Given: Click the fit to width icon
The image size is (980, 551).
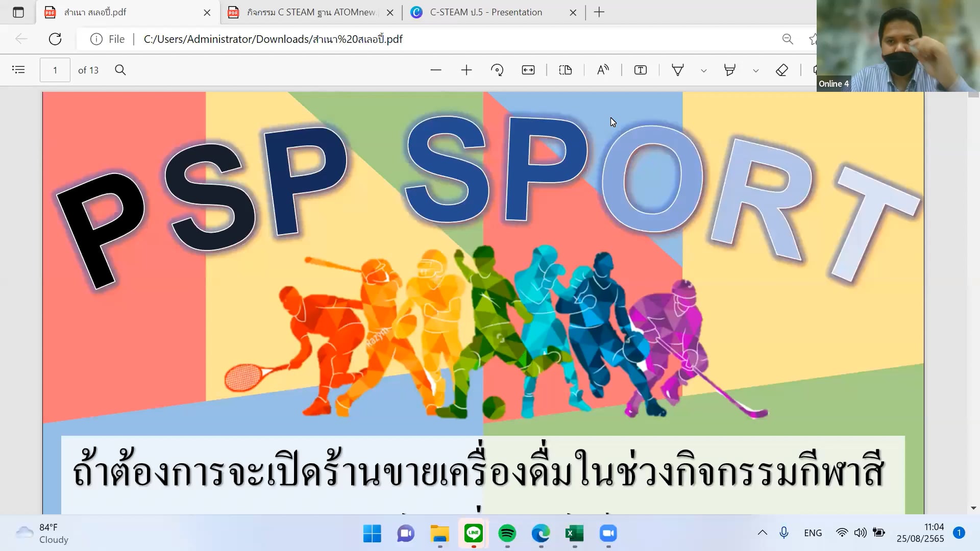Looking at the screenshot, I should pos(528,70).
